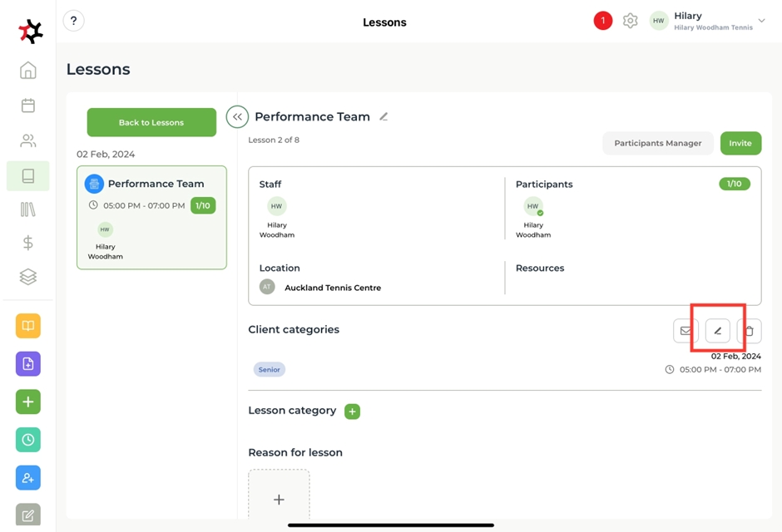Screen dimensions: 782x532
Task: Click the settings gear icon
Action: point(631,22)
